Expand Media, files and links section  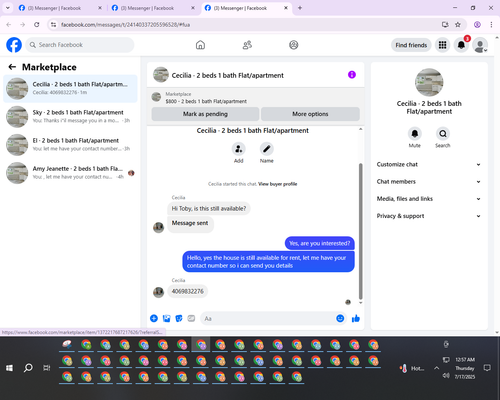click(429, 199)
